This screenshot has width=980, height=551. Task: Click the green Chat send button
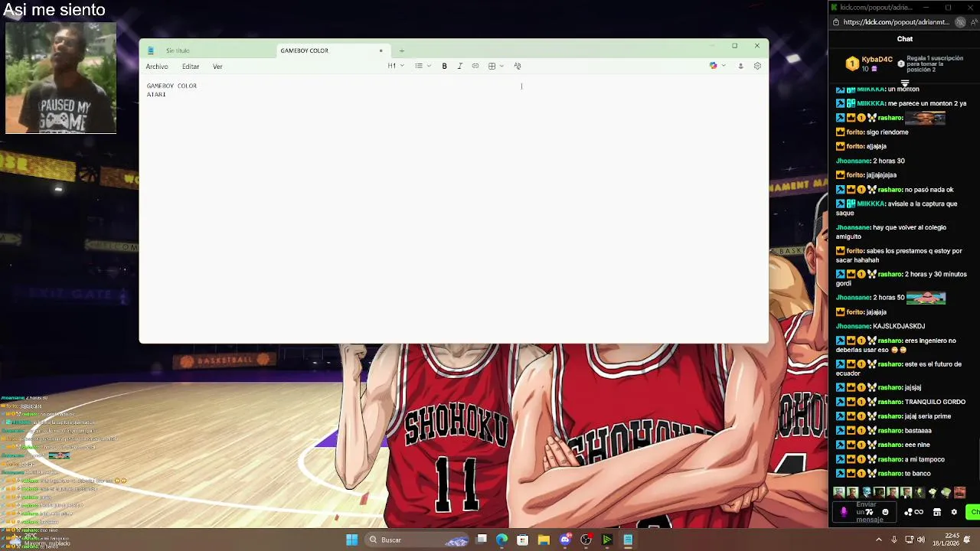click(974, 512)
